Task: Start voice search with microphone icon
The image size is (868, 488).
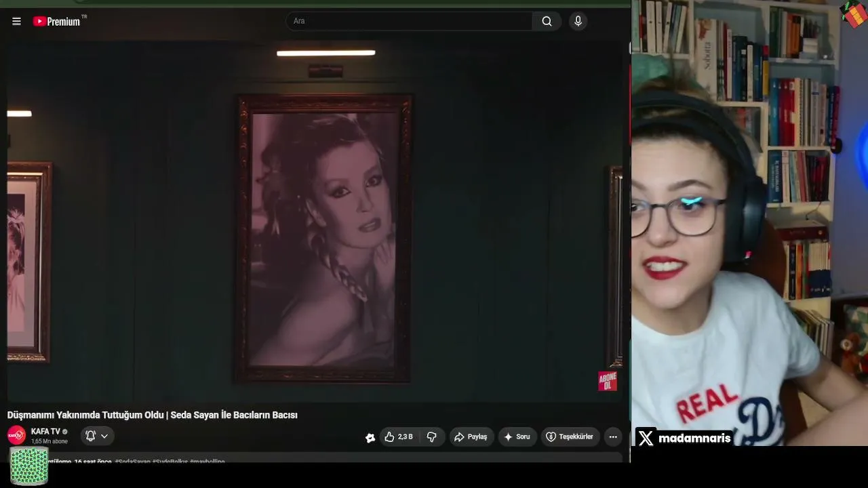Action: [x=578, y=21]
